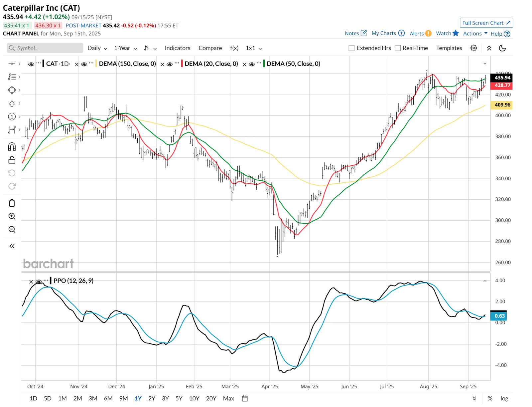Hide the DEMA 20 line

coord(170,64)
